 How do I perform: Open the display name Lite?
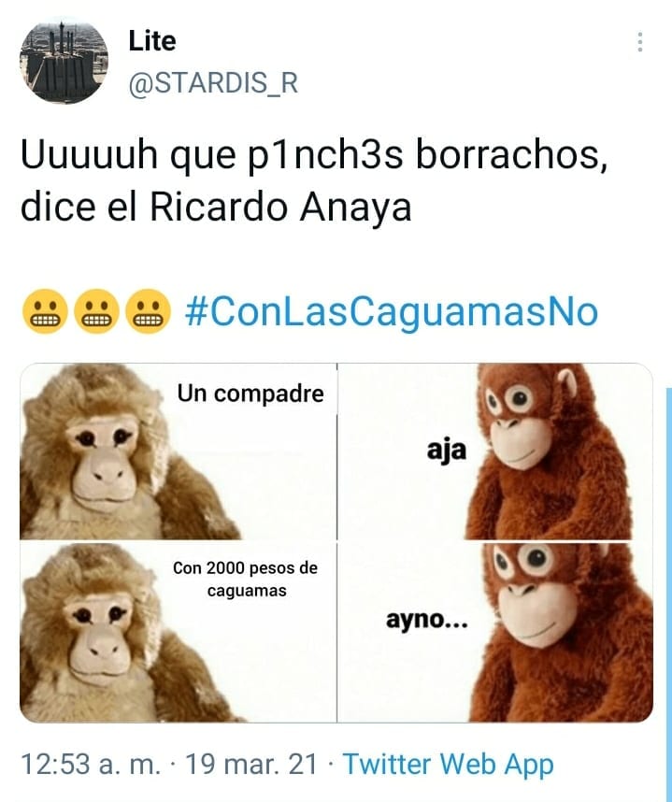152,41
